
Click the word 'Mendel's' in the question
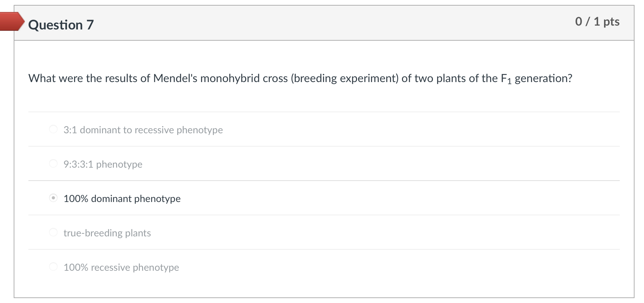click(x=175, y=78)
